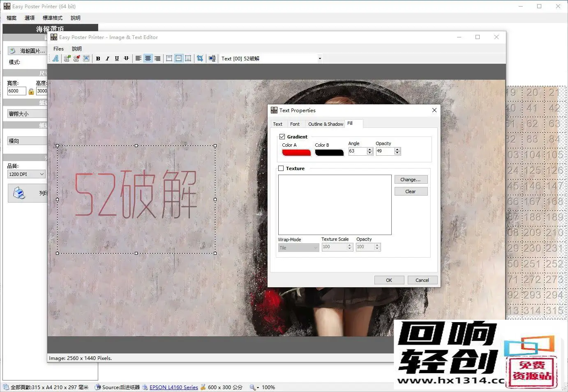Click the printer icon on print button

click(19, 193)
